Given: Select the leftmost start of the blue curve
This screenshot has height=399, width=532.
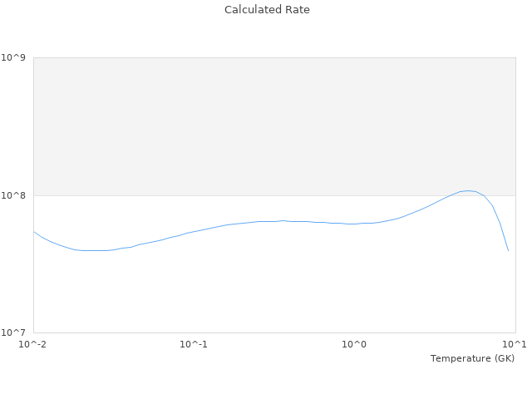Looking at the screenshot, I should coord(33,232).
